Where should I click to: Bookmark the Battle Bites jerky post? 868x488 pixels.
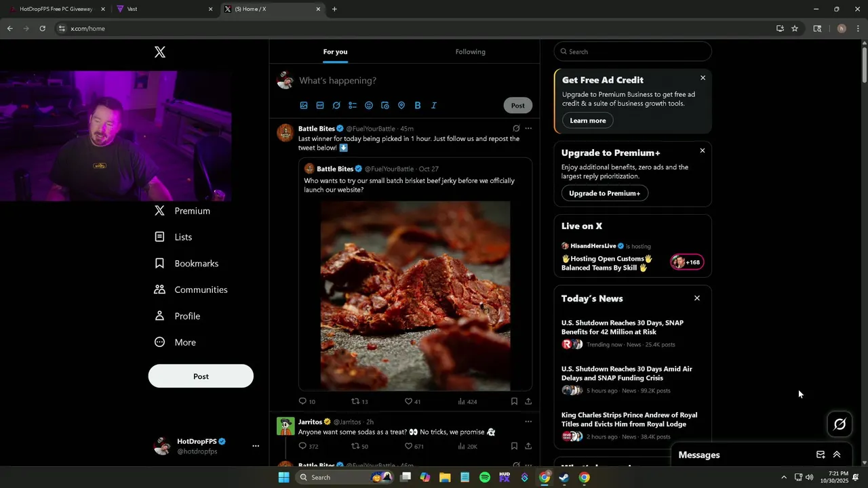[x=514, y=401]
